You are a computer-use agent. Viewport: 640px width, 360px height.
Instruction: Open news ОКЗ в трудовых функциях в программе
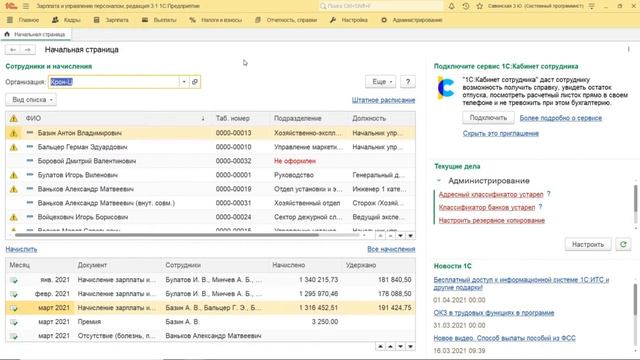pos(493,313)
